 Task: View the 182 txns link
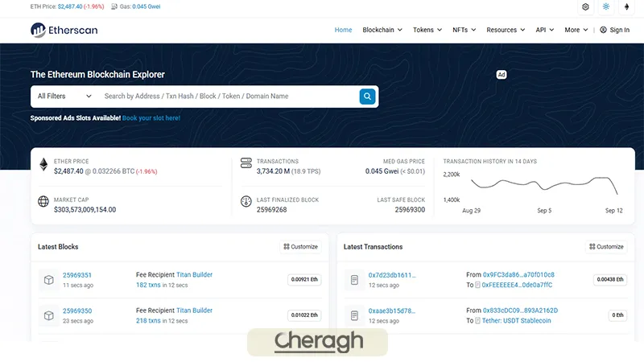[148, 285]
